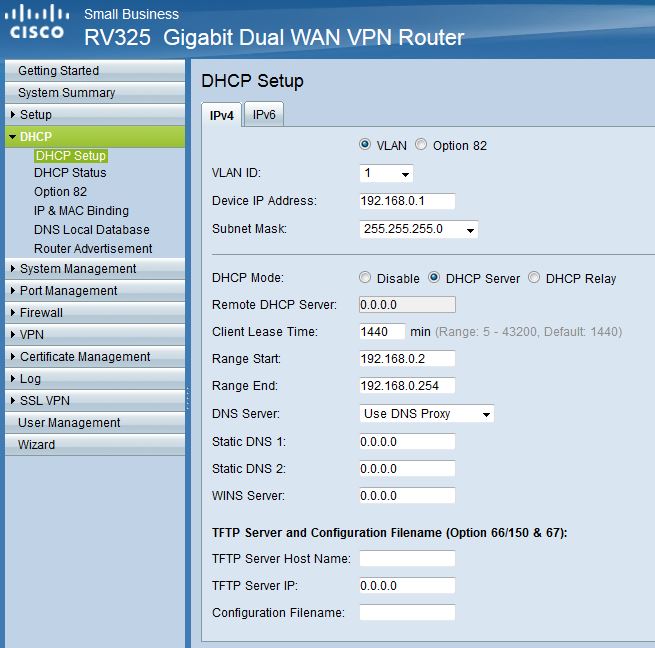The image size is (655, 648).
Task: Click the Remote DHCP Server field
Action: (x=407, y=305)
